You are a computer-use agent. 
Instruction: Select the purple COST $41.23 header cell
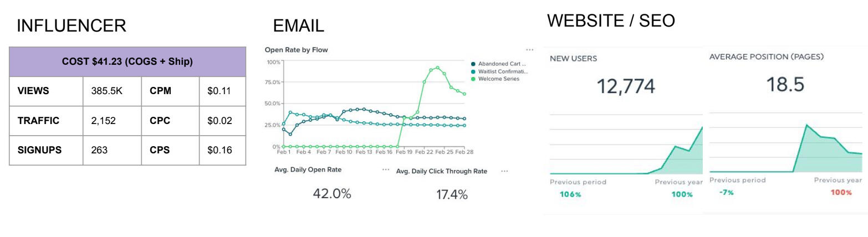(x=127, y=61)
